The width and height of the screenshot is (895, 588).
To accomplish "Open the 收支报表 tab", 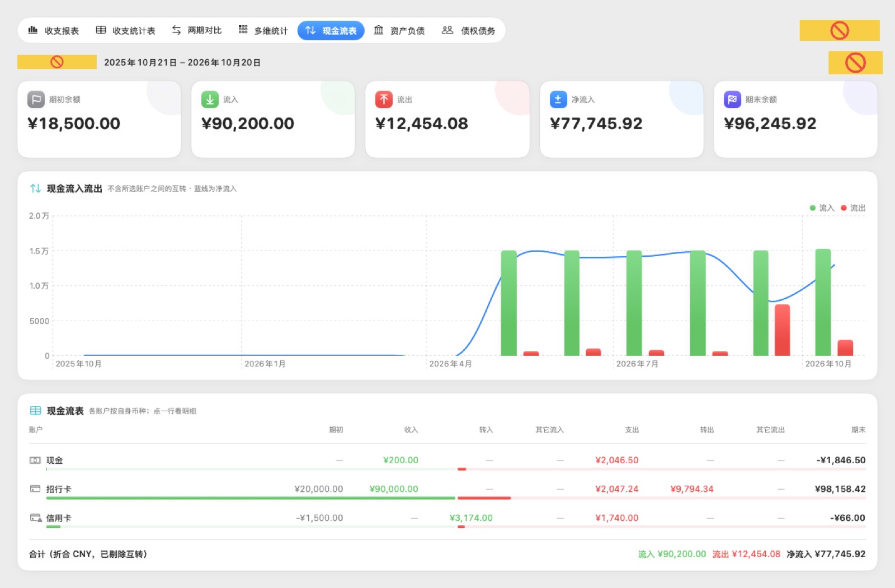I will pos(54,31).
